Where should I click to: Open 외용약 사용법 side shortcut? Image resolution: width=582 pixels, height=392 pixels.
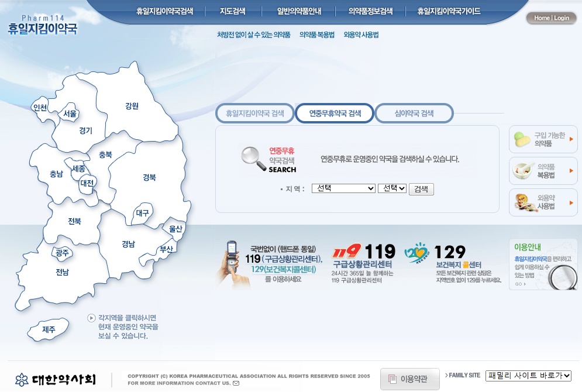(x=543, y=202)
